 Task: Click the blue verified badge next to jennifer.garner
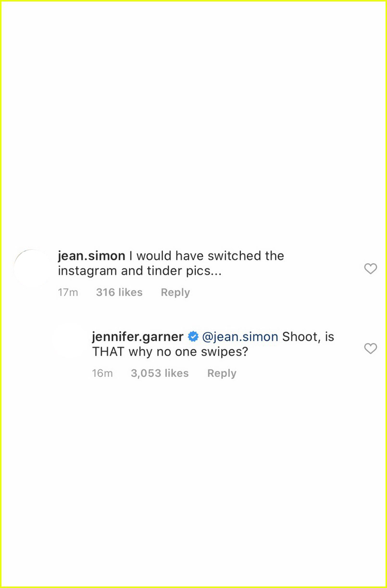point(193,337)
